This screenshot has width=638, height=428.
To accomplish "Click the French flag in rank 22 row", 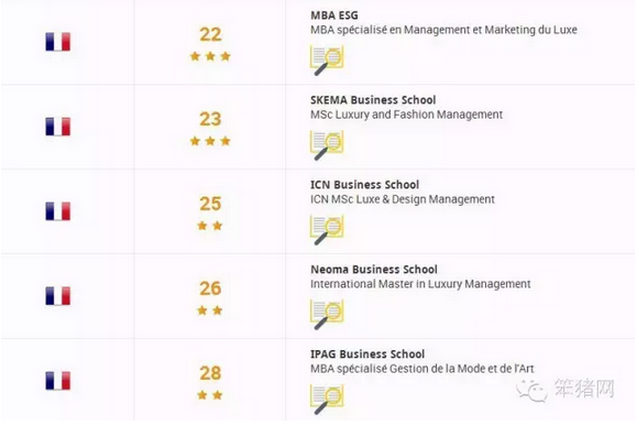I will 58,41.
